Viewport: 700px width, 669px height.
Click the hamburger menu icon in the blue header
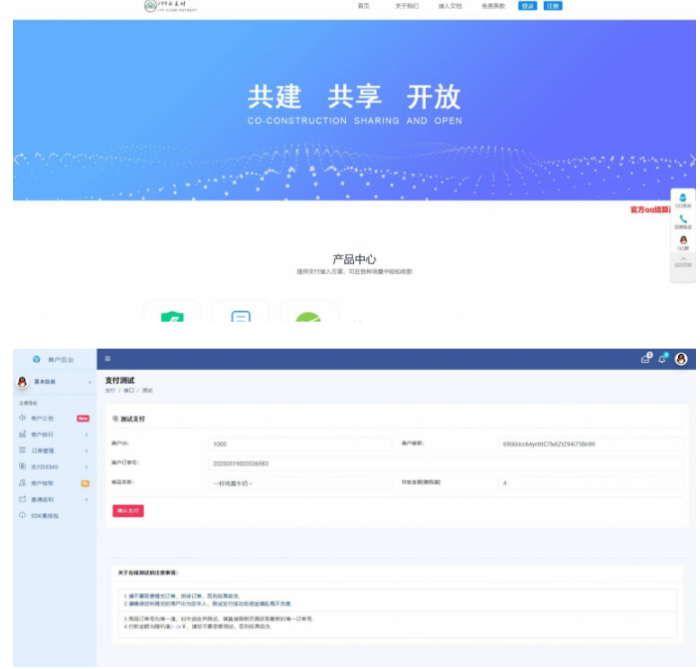(x=107, y=358)
